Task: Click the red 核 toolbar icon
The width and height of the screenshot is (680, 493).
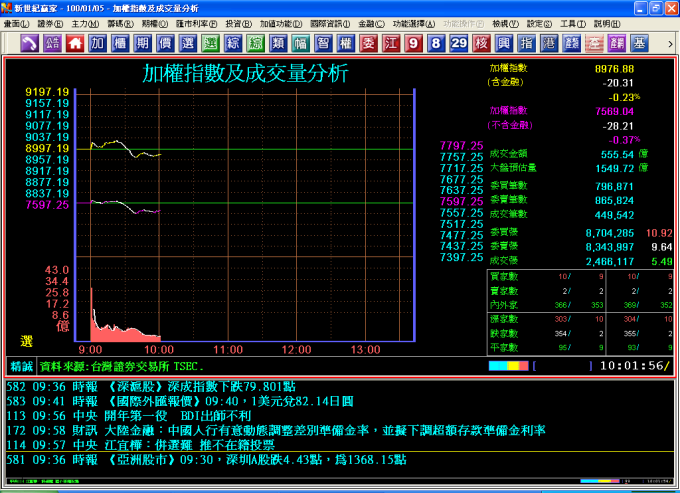Action: [481, 43]
